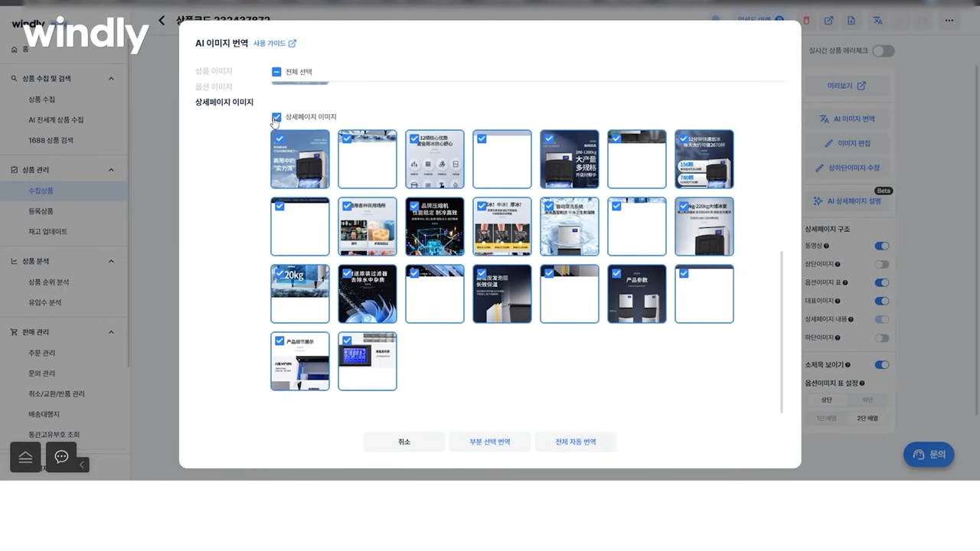
Task: Jump to 상품 이미지 section in dialog
Action: pyautogui.click(x=214, y=71)
